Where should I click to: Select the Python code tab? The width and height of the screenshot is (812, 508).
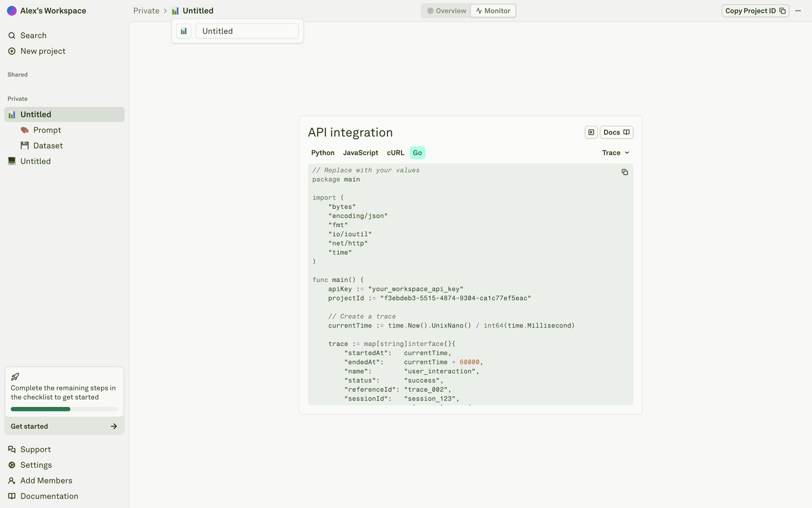pos(323,153)
